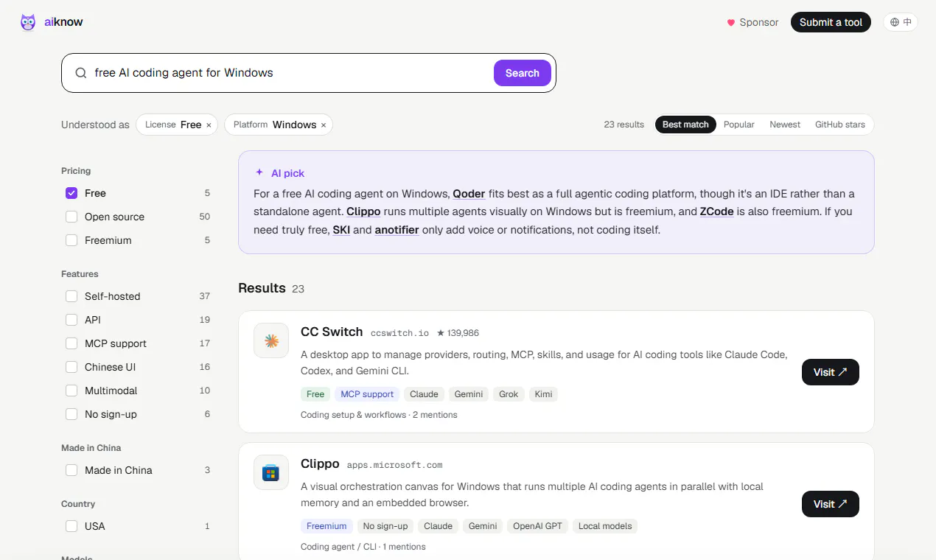Remove the Platform Windows filter chip
Image resolution: width=936 pixels, height=560 pixels.
tap(324, 125)
